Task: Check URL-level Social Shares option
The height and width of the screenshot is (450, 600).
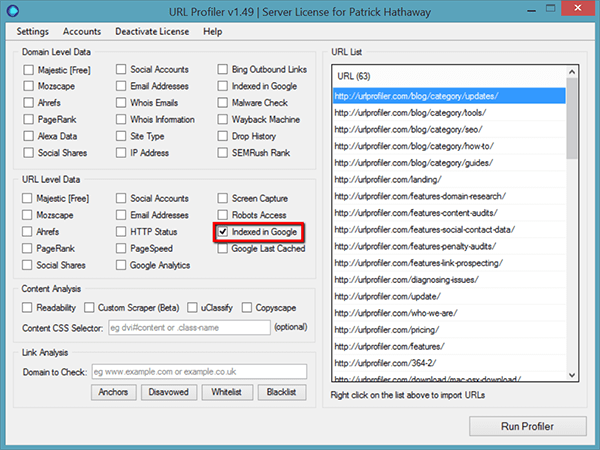Action: (x=27, y=265)
